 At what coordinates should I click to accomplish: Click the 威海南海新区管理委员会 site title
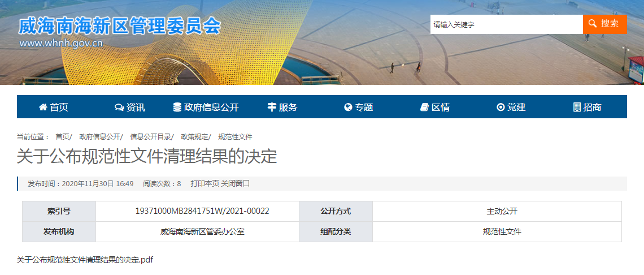pyautogui.click(x=119, y=26)
